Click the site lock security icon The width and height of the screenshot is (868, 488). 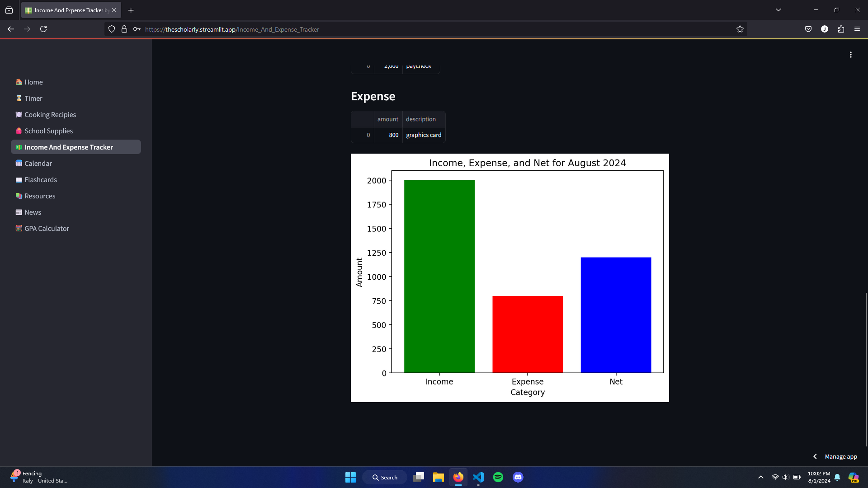(x=124, y=29)
